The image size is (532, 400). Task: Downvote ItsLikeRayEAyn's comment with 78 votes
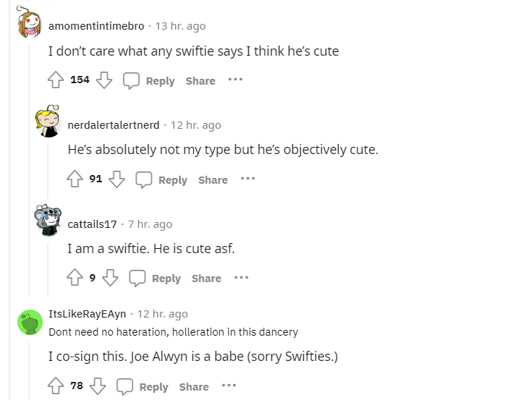point(98,386)
